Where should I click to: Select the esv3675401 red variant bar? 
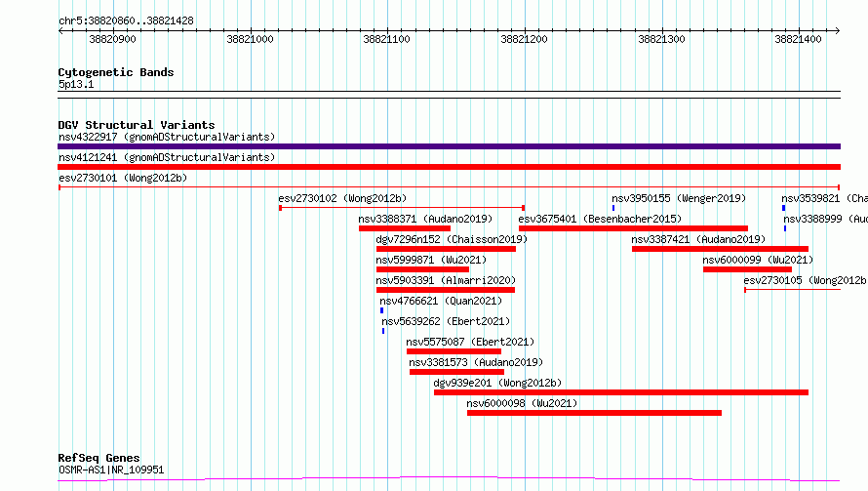(x=633, y=228)
